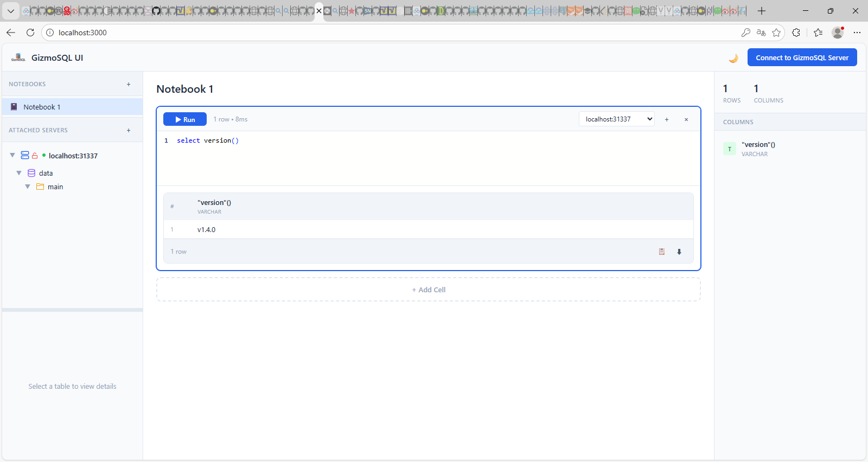The height and width of the screenshot is (462, 868).
Task: View site information icon beside URL
Action: [x=50, y=33]
